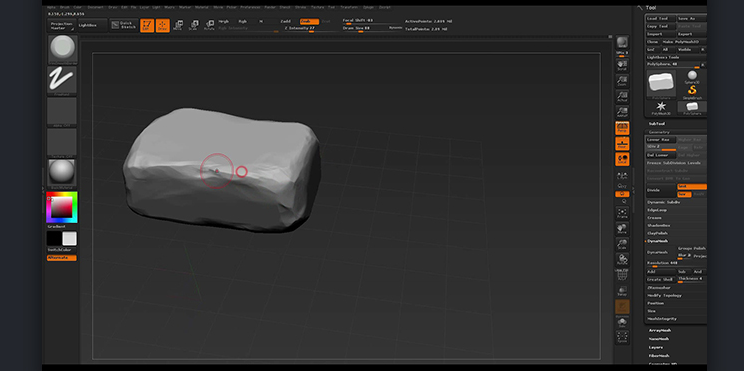Viewport: 744px width, 371px height.
Task: Toggle the Floor grid button
Action: (x=622, y=144)
